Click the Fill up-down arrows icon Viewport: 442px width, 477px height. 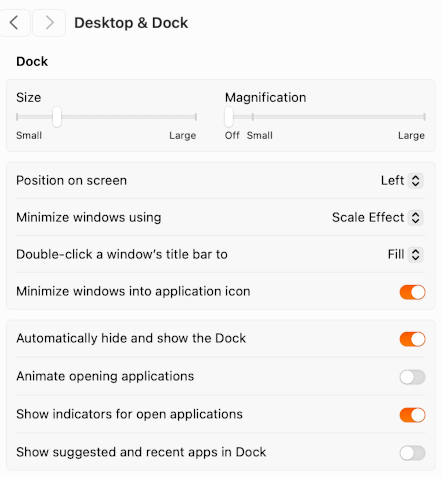pyautogui.click(x=415, y=255)
